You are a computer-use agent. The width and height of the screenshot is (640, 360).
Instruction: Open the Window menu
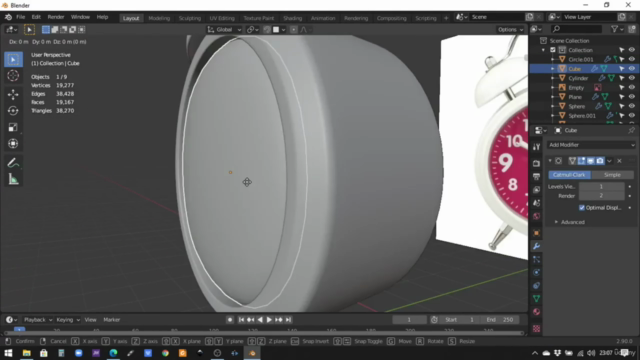pos(80,17)
